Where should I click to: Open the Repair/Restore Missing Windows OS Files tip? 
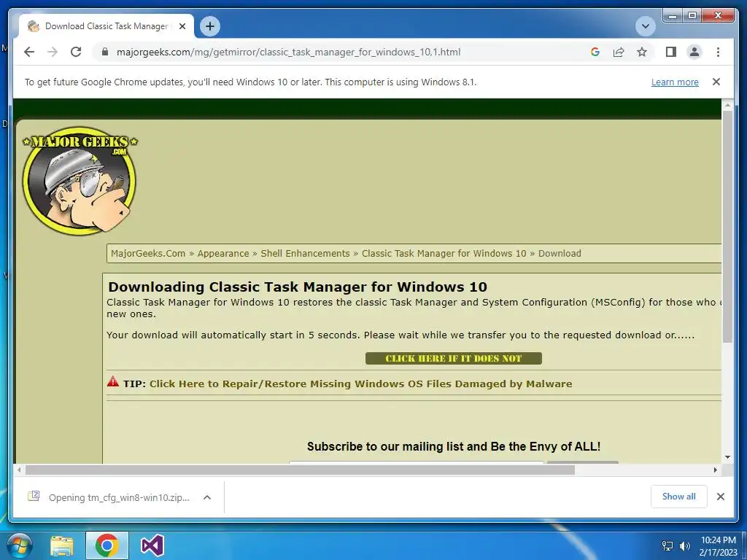[x=360, y=384]
